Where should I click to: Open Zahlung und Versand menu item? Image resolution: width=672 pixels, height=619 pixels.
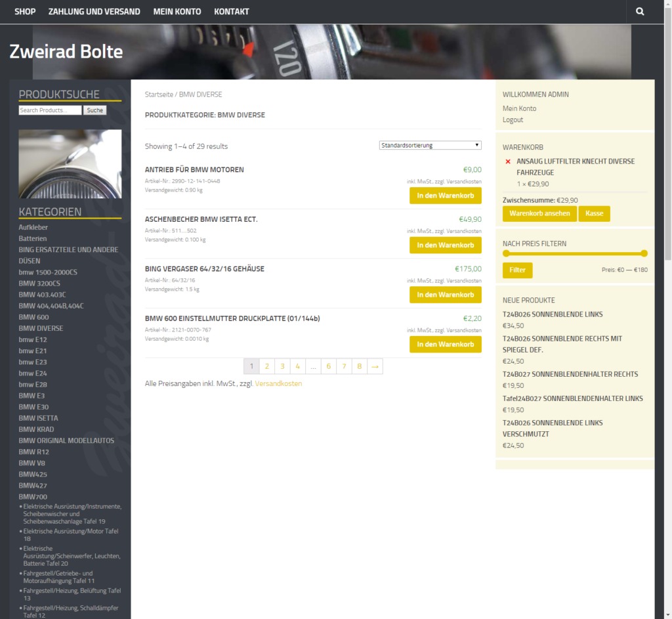94,12
